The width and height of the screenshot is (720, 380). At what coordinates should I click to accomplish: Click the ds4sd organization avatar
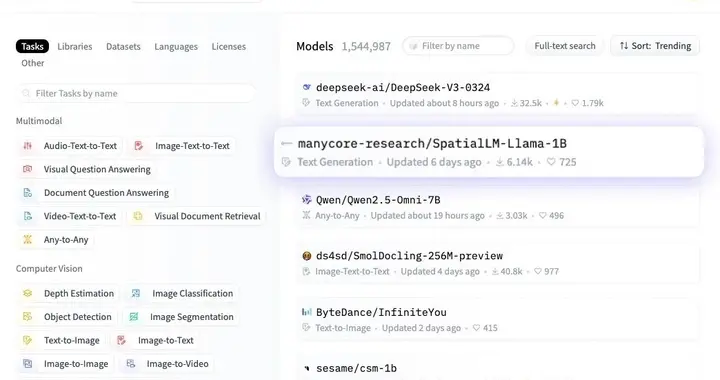(307, 256)
